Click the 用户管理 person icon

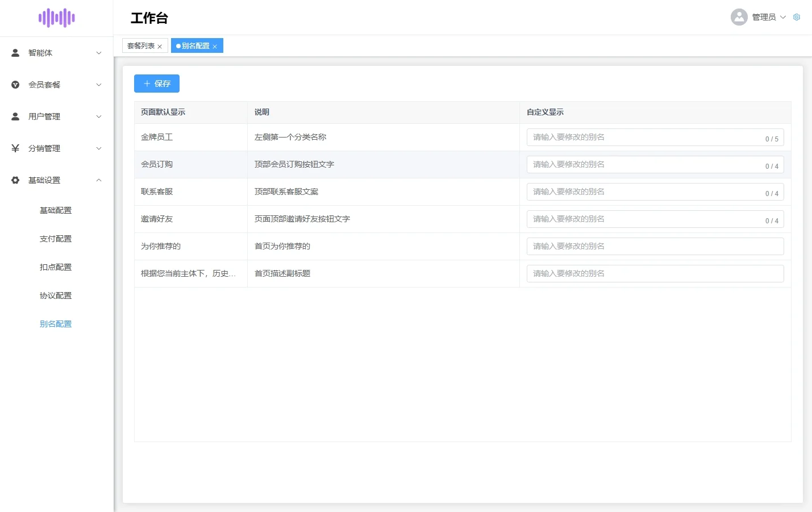15,116
